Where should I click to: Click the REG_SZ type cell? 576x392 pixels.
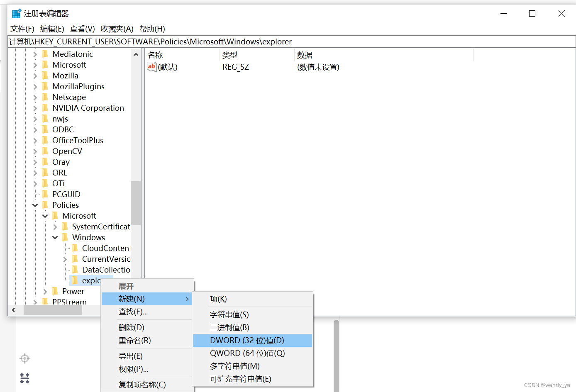click(236, 67)
